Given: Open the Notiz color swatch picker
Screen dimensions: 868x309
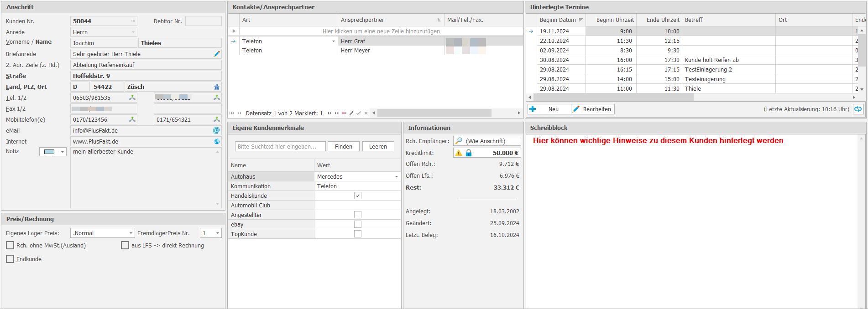Looking at the screenshot, I should (x=53, y=152).
